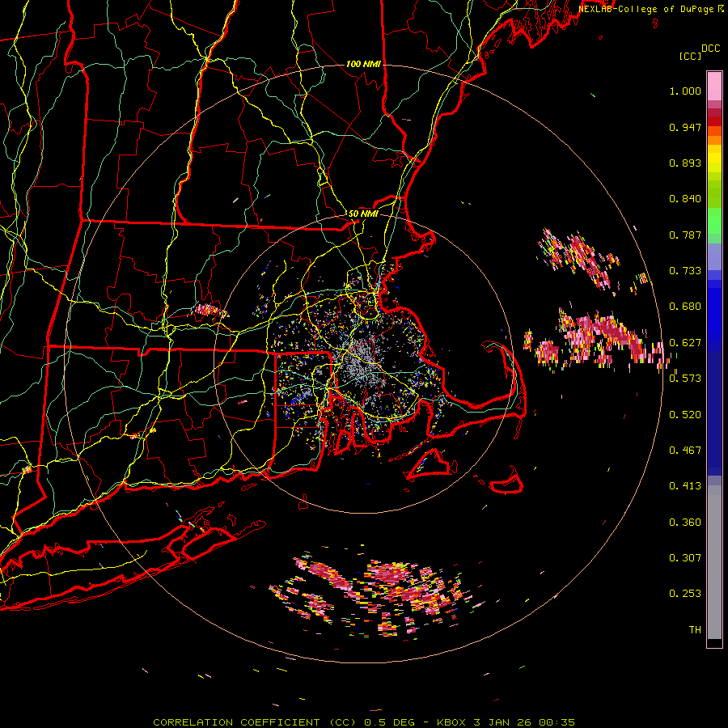Viewport: 728px width, 728px height.
Task: Click the 0.627 legend value
Action: [685, 343]
